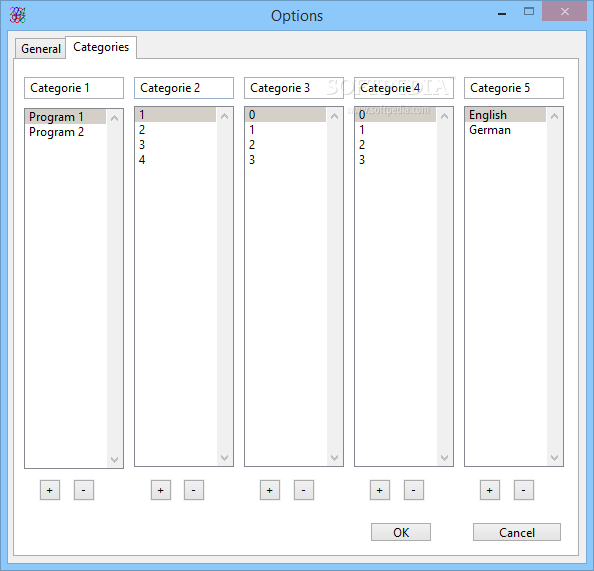Click the Categorie 4 list scroll up arrow

pos(444,116)
